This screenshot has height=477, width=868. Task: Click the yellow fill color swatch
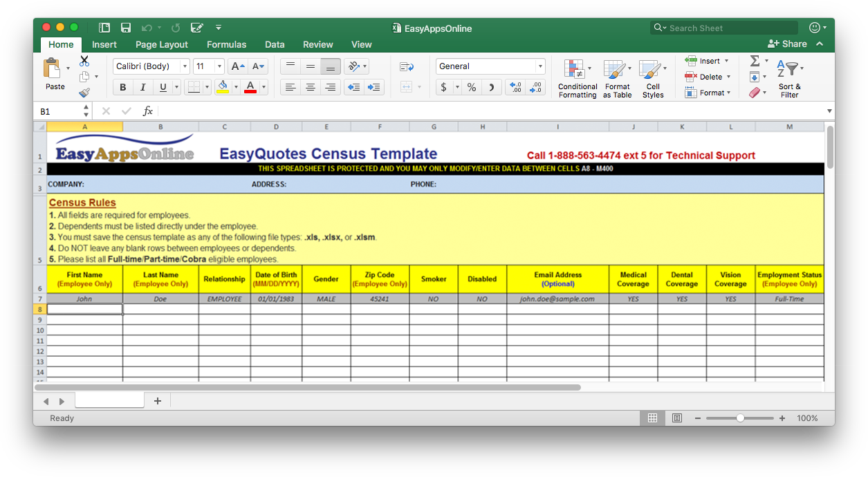pyautogui.click(x=223, y=87)
